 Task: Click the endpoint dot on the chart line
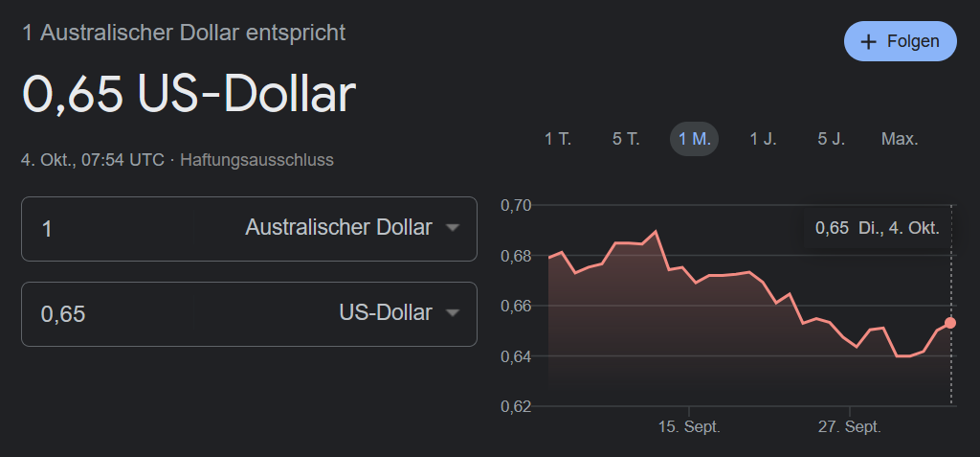coord(950,323)
